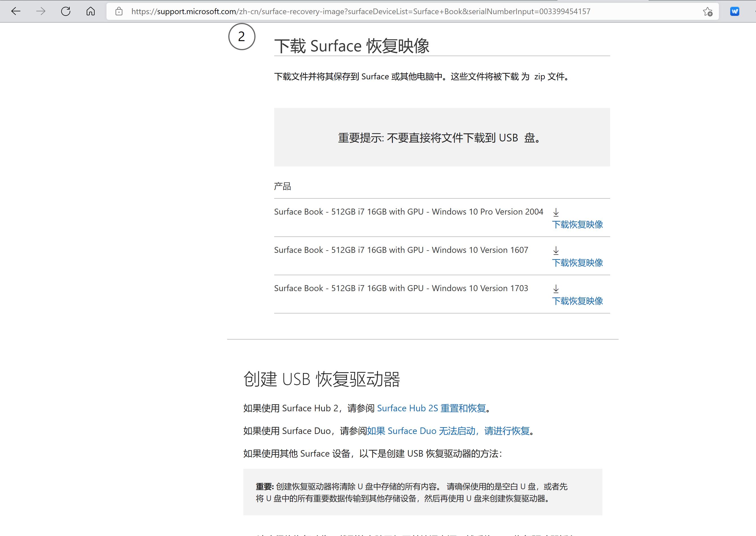This screenshot has width=756, height=536.
Task: Click the 下载 Surface 恢复映像 heading
Action: (352, 46)
